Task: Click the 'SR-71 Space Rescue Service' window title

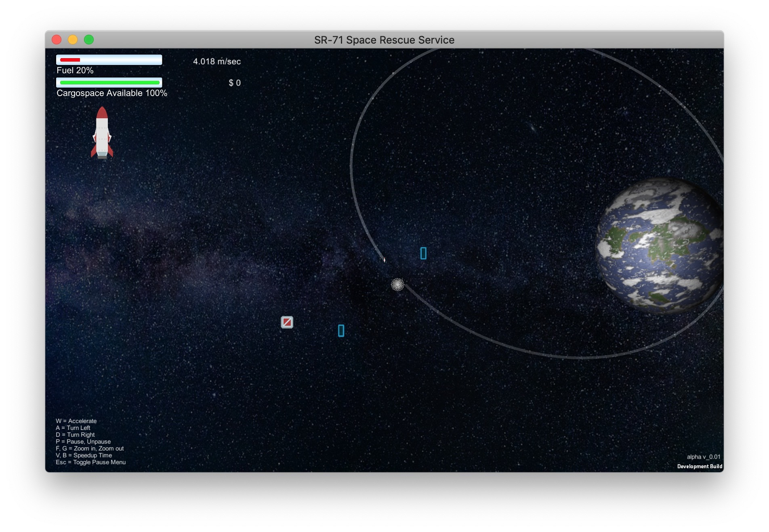Action: (x=384, y=40)
